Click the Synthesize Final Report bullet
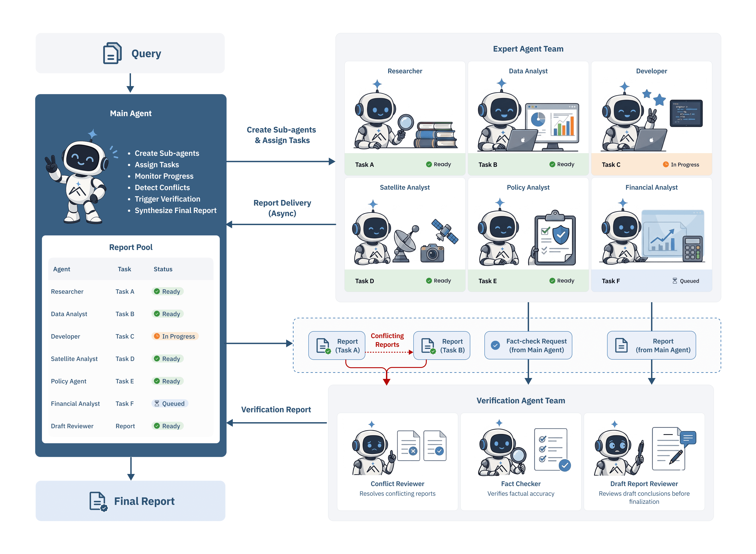 tap(175, 210)
